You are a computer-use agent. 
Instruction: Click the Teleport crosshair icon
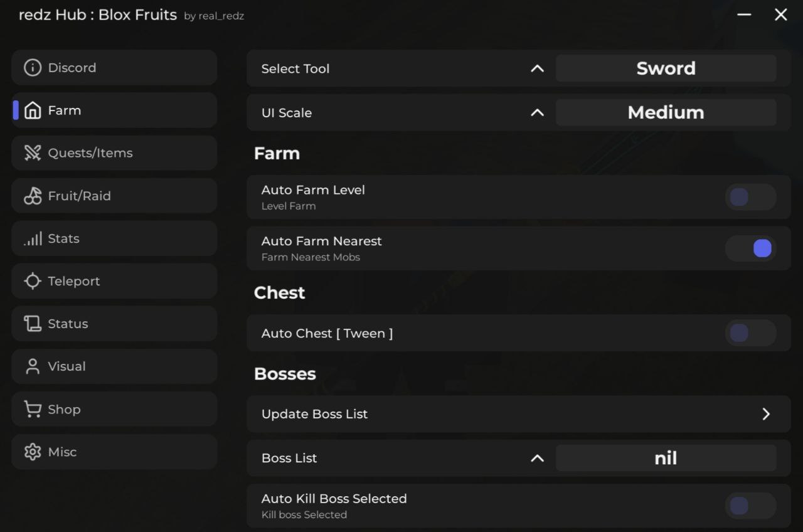coord(33,281)
